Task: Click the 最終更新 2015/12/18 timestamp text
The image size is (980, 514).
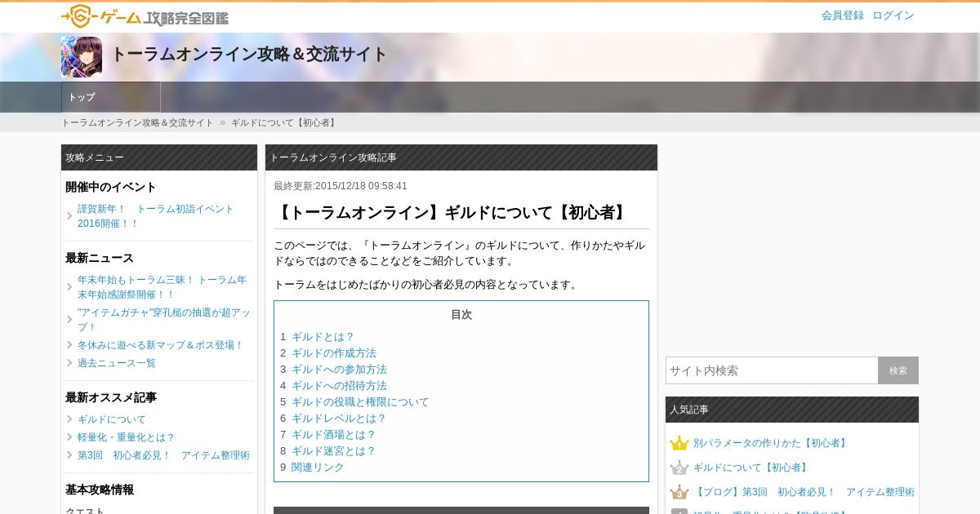Action: point(341,186)
